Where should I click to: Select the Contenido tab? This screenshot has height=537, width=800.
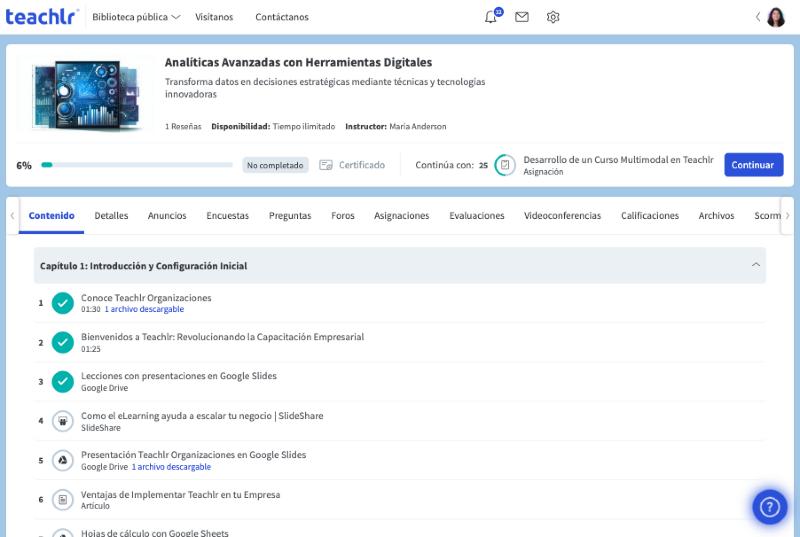pos(52,215)
